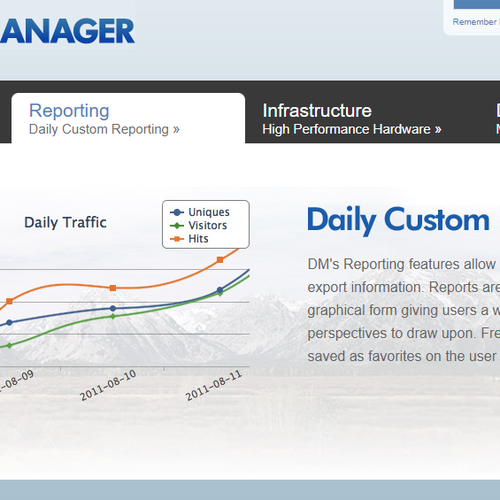Viewport: 500px width, 500px height.
Task: Select the Visitors legend marker icon
Action: pos(177,226)
